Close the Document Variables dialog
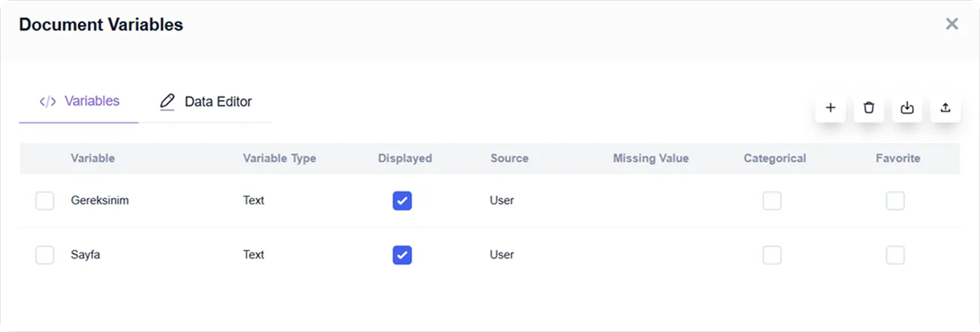Screen dimensions: 980x332 pos(952,24)
